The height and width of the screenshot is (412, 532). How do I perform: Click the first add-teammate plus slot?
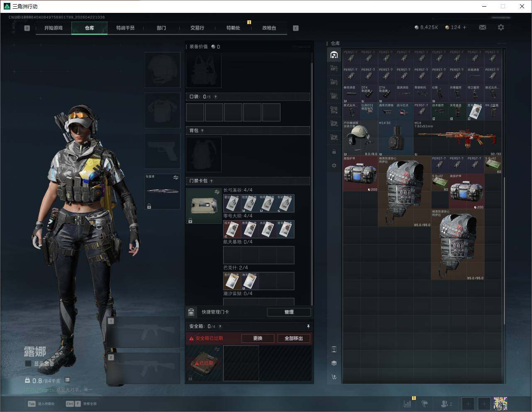(x=468, y=403)
